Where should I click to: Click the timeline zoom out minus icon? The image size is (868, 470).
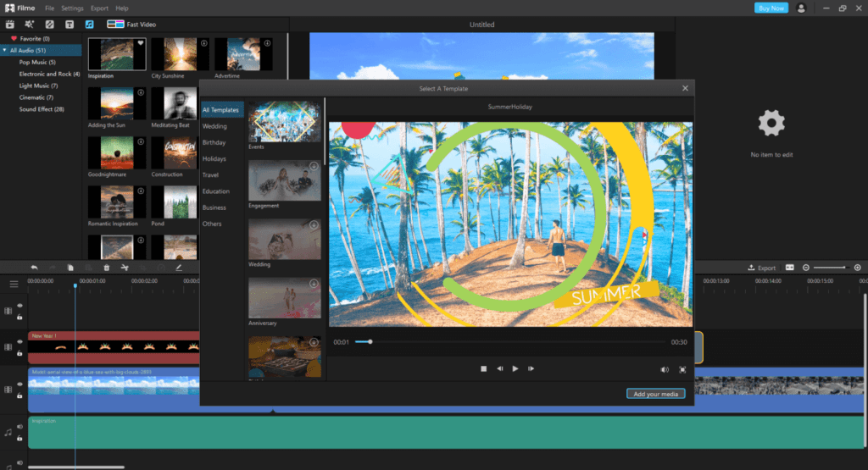[x=806, y=268]
